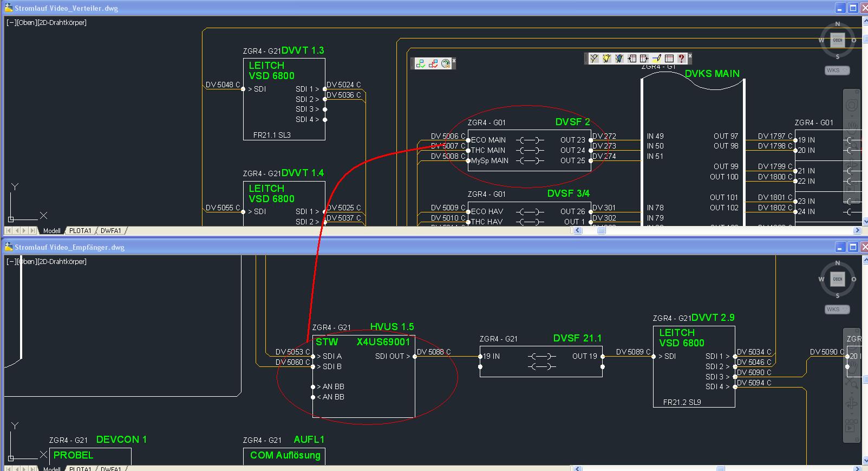Screen dimensions: 868x471
Task: Click OBEN face on upper ViewCube
Action: pyautogui.click(x=837, y=40)
